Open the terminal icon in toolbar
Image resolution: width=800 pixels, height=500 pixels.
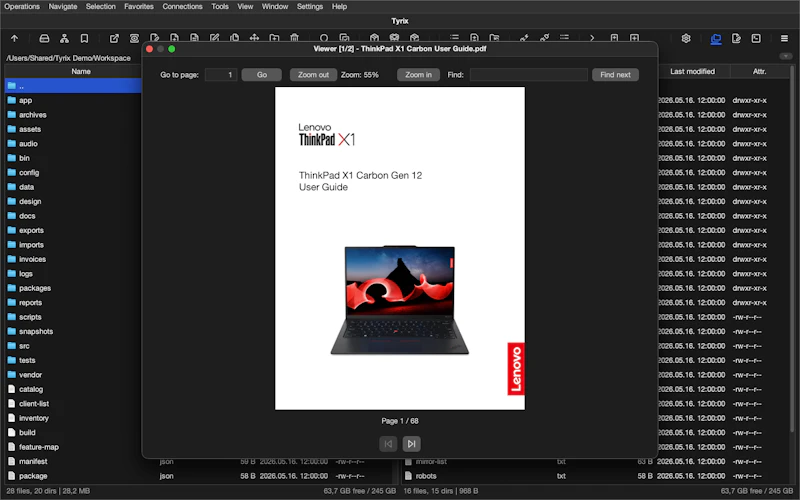pyautogui.click(x=756, y=38)
